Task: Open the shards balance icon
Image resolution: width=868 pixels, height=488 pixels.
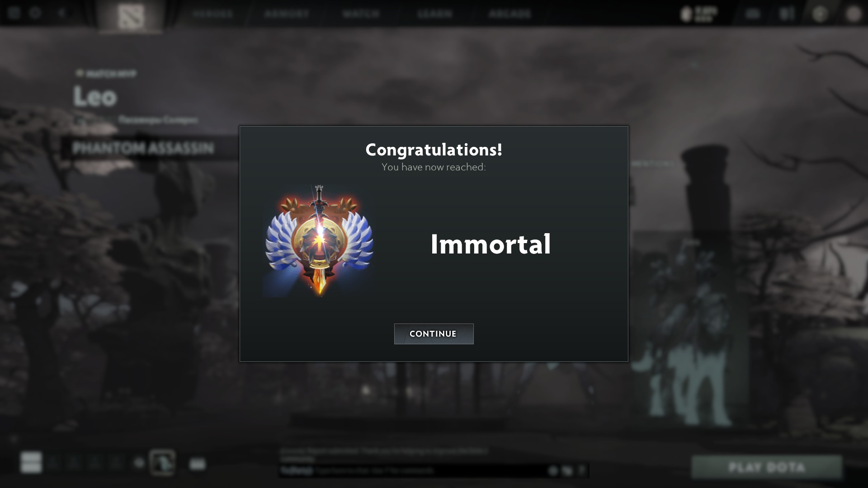Action: tap(699, 14)
